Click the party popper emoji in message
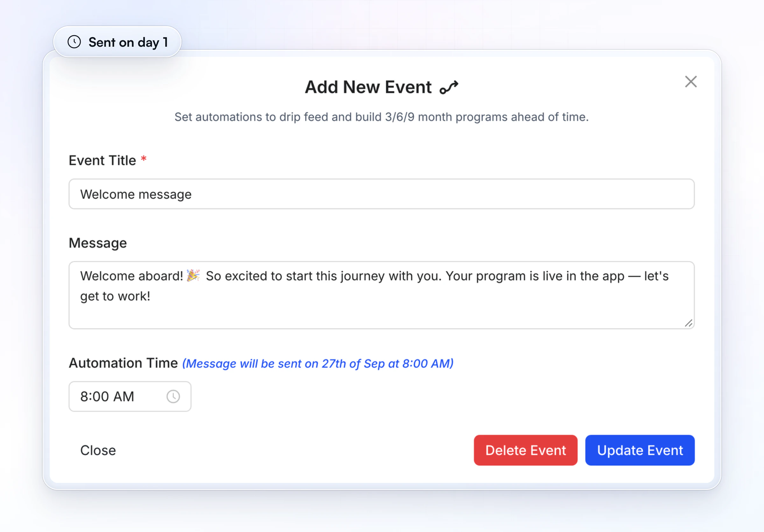 point(193,275)
